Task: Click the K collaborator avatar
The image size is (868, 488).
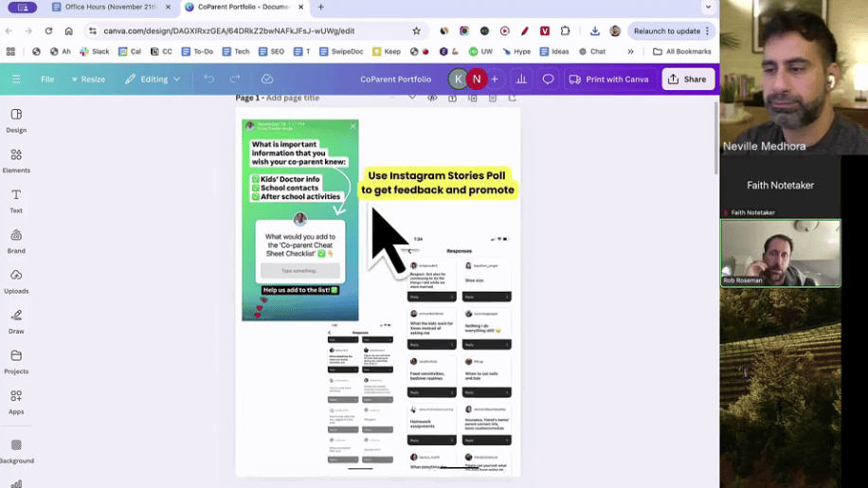Action: pos(458,79)
